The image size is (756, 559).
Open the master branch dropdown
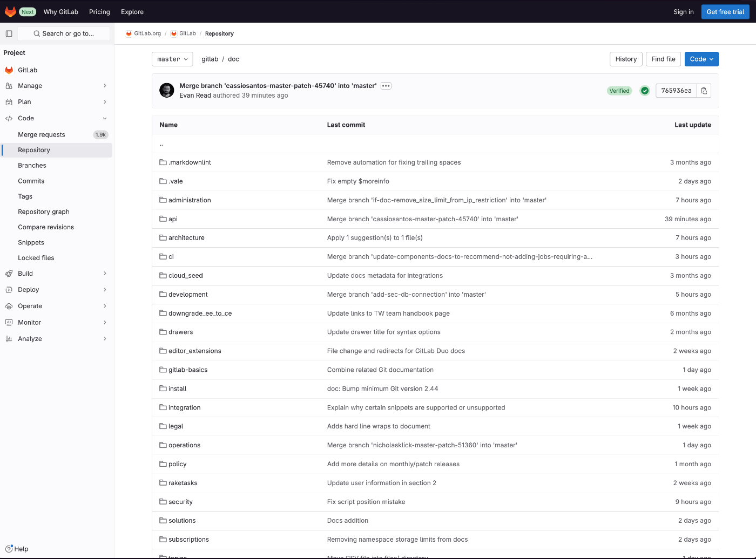172,59
